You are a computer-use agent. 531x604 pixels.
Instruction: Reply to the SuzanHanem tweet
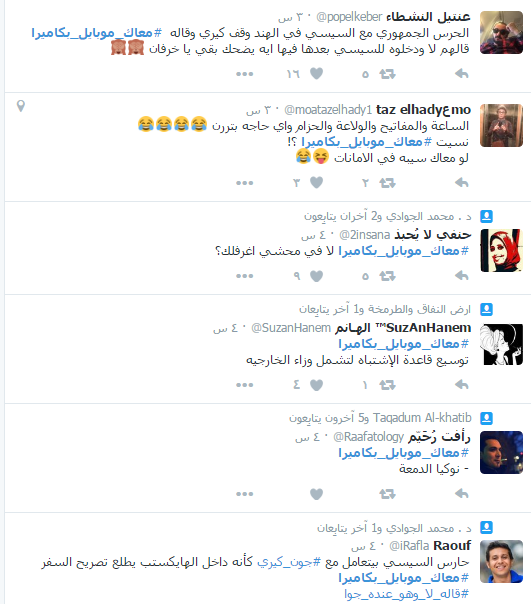[461, 384]
